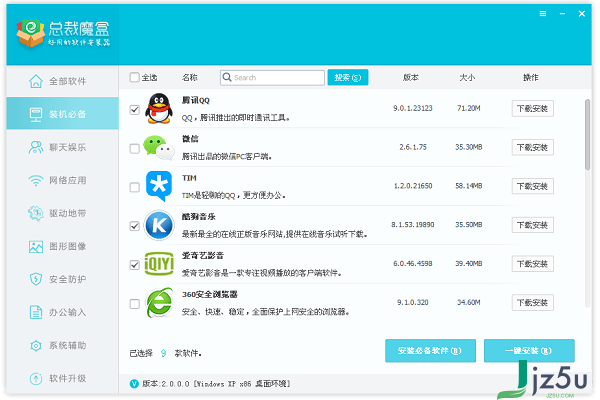The image size is (600, 400).
Task: Click the 腾讯QQ penguin icon
Action: 158,109
